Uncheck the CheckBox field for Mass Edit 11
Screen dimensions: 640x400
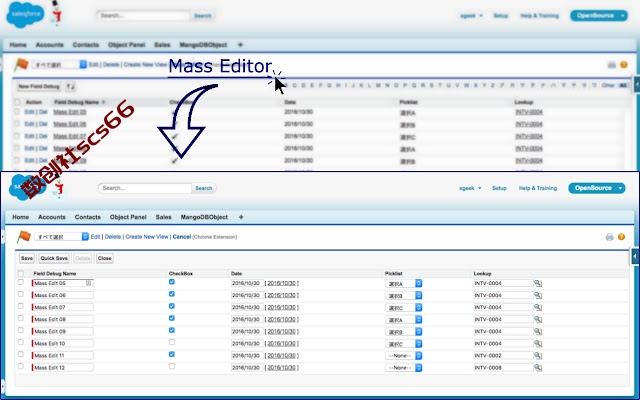coord(172,355)
